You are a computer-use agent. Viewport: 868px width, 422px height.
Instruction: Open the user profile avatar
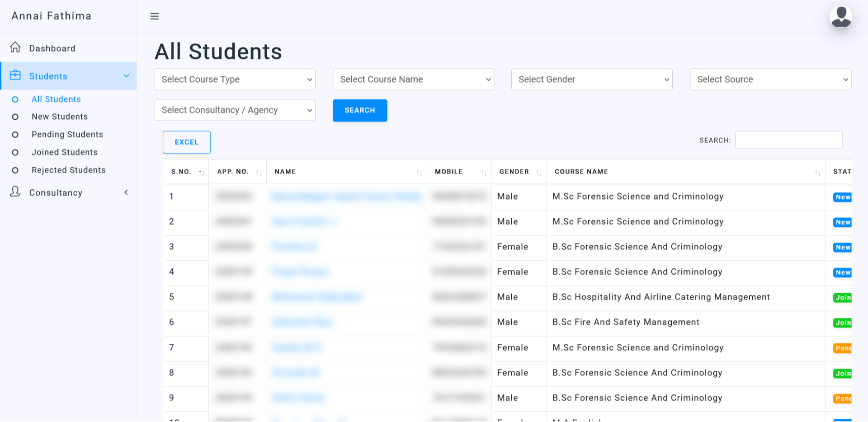coord(840,17)
